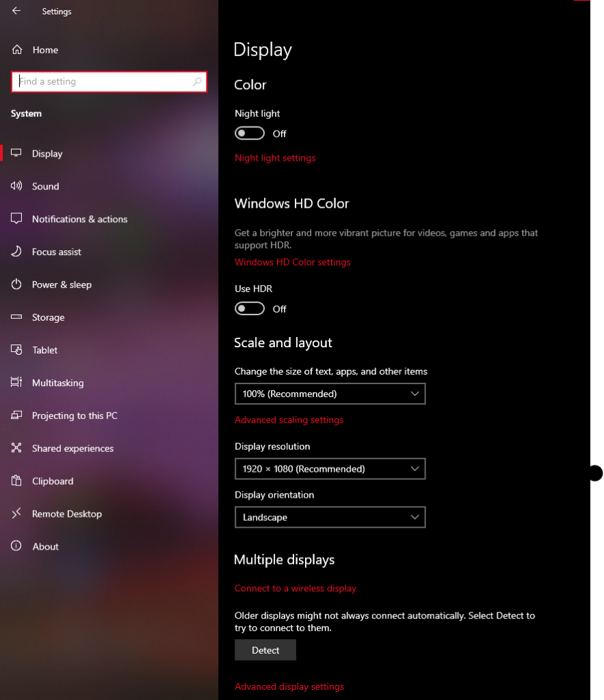Viewport: 604px width, 700px height.
Task: Enable the Night light toggle
Action: (249, 133)
